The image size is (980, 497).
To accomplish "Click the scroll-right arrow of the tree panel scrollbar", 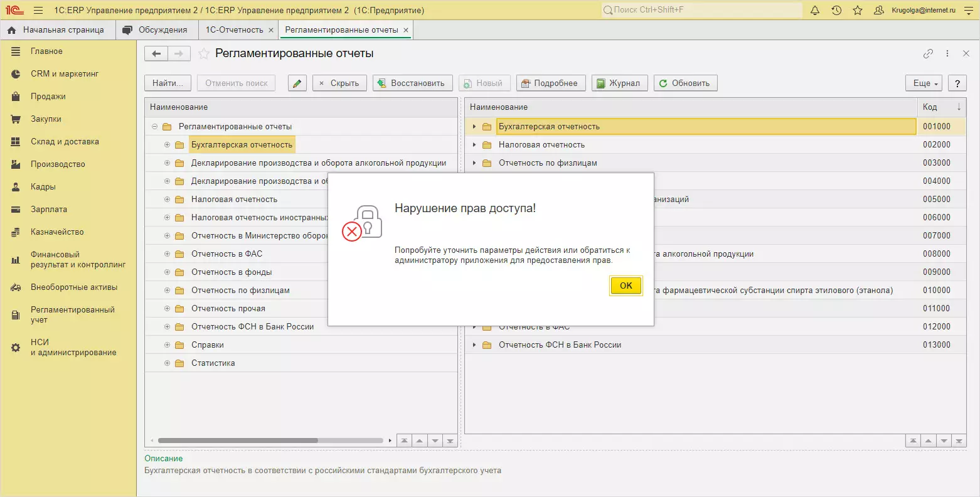I will 390,441.
